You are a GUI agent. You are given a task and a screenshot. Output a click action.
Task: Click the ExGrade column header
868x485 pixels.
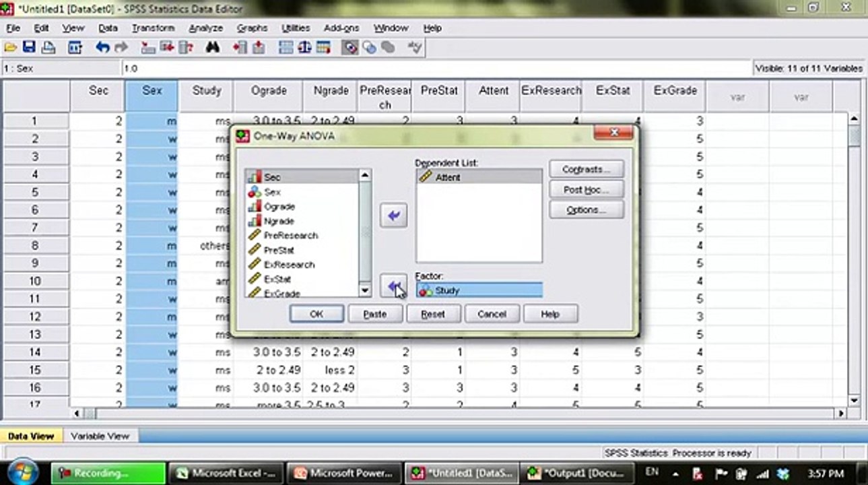point(675,96)
